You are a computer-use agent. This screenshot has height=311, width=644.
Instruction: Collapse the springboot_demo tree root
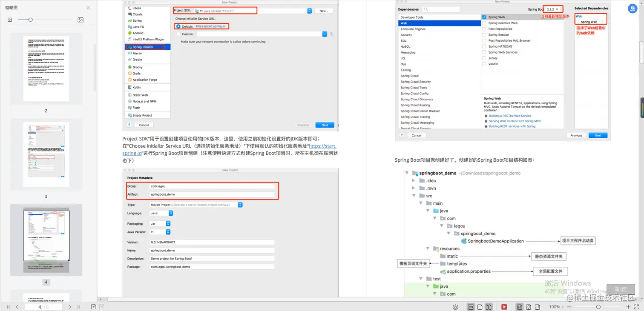click(x=407, y=173)
